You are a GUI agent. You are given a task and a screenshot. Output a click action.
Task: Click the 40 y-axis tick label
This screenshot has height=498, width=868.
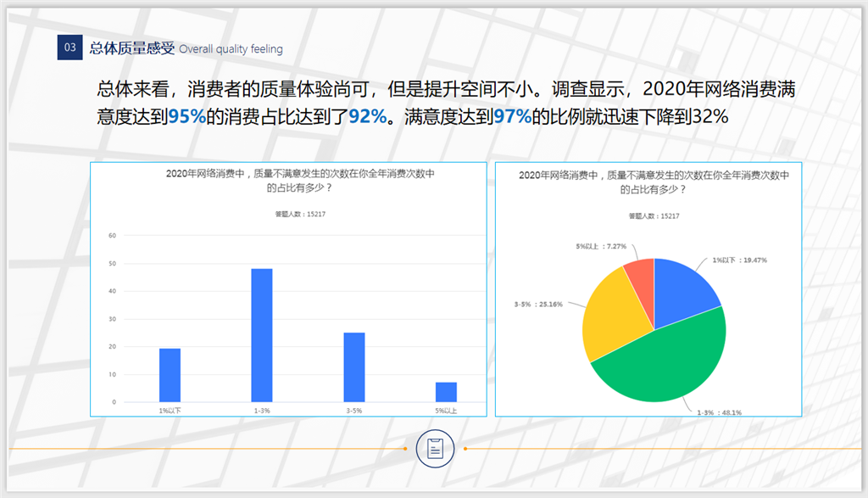[113, 291]
